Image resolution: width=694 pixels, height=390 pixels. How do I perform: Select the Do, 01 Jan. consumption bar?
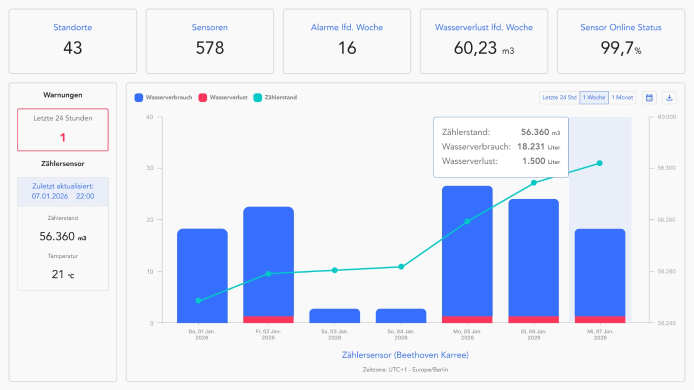tap(202, 276)
